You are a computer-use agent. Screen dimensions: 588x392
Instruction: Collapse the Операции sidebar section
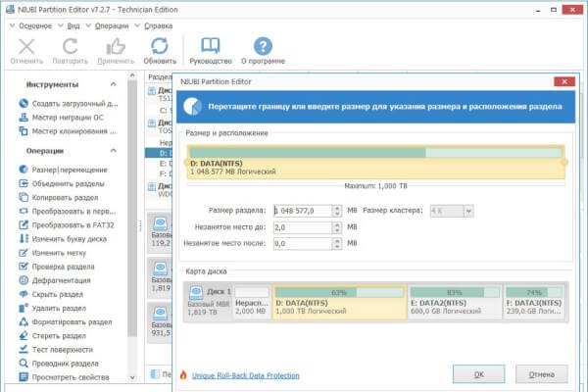114,151
